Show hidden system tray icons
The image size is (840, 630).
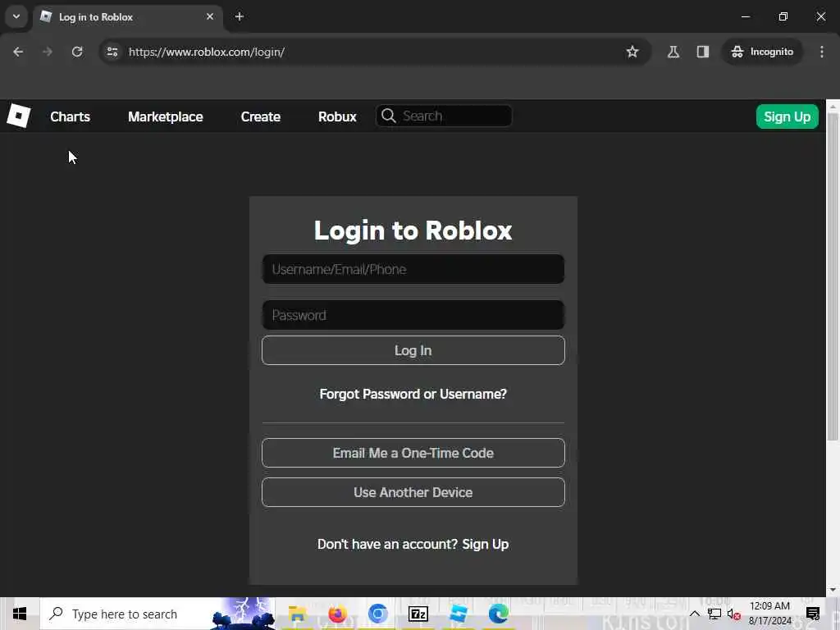coord(694,614)
